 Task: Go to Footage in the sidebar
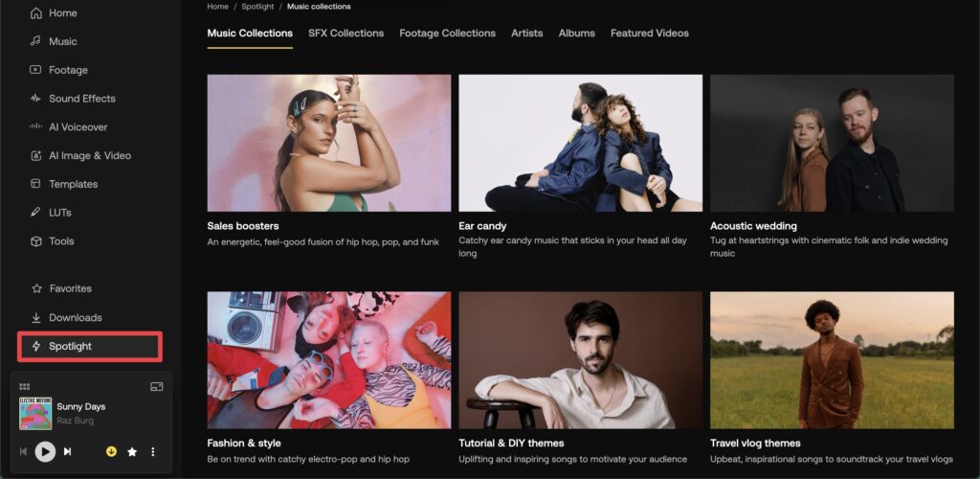click(x=58, y=70)
